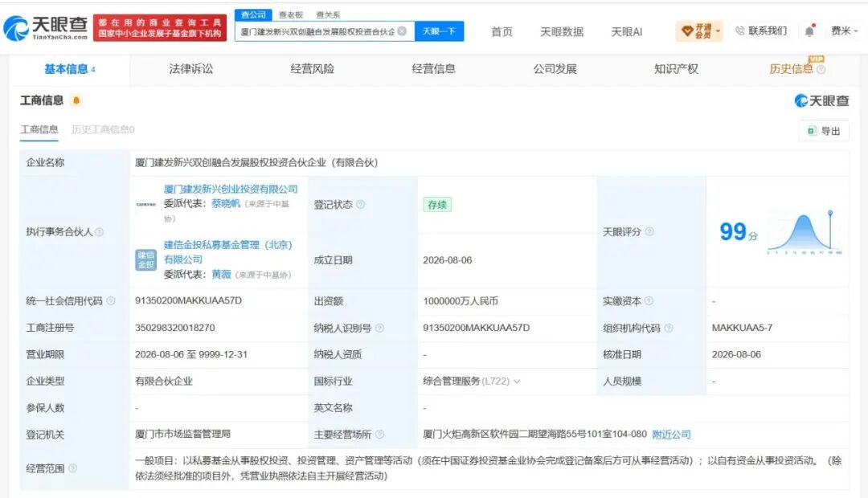Click the help icon beside 主要经营场所
Viewport: 868px width, 498px height.
pyautogui.click(x=379, y=435)
